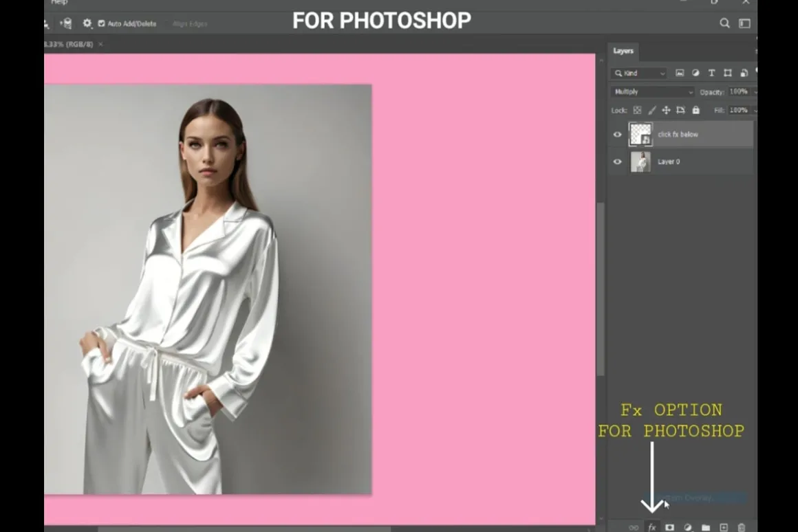Hide Layer 0 visibility eye
The image size is (798, 532).
[x=617, y=162]
